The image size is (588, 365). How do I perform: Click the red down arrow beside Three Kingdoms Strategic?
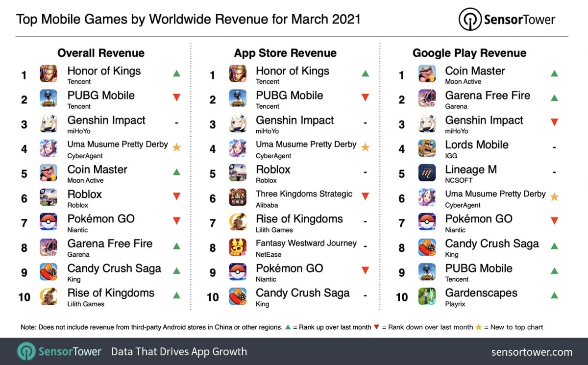coord(365,196)
